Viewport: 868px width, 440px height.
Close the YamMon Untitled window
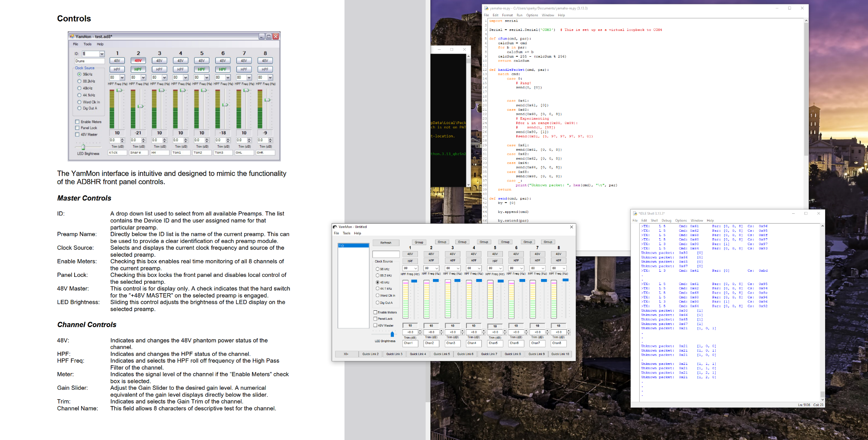[571, 227]
